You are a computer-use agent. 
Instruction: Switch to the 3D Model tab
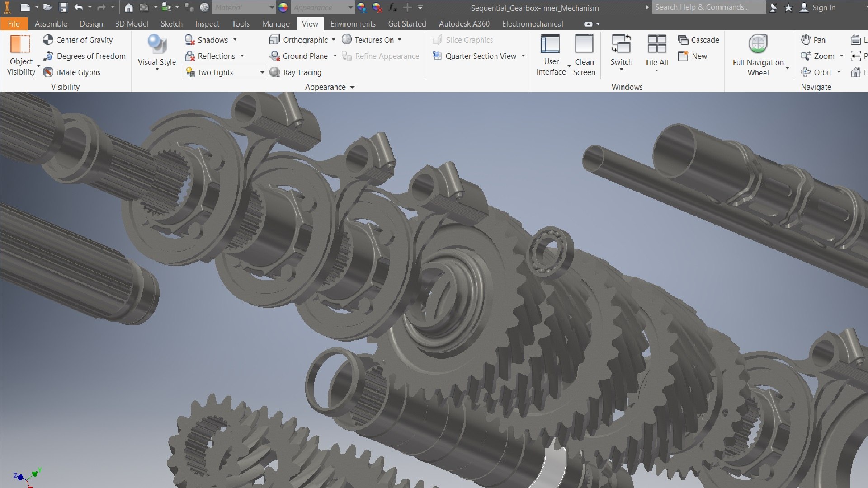(132, 24)
